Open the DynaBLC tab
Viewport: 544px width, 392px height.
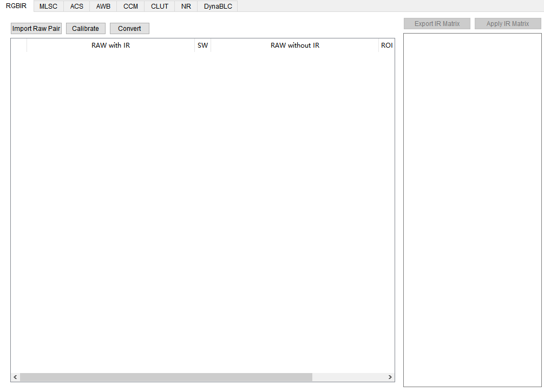coord(218,6)
